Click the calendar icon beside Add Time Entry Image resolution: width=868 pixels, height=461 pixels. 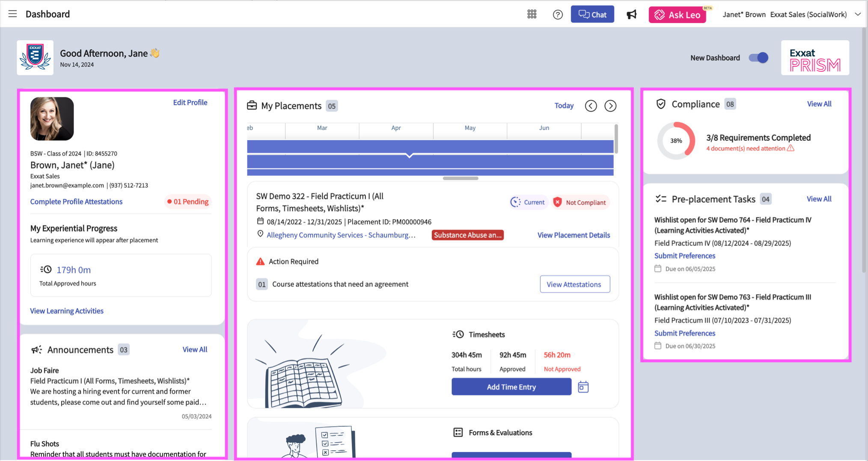click(583, 386)
